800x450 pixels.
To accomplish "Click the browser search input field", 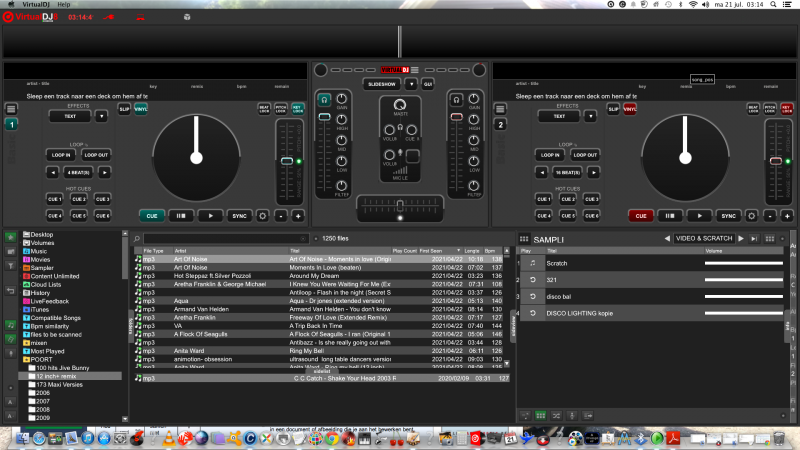I will (x=226, y=238).
